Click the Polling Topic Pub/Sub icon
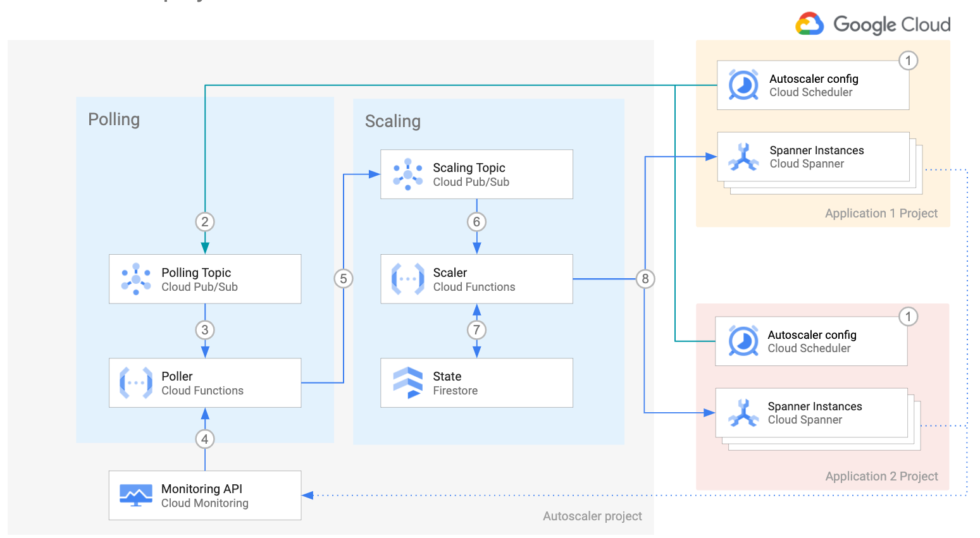This screenshot has height=538, width=980. (x=136, y=279)
